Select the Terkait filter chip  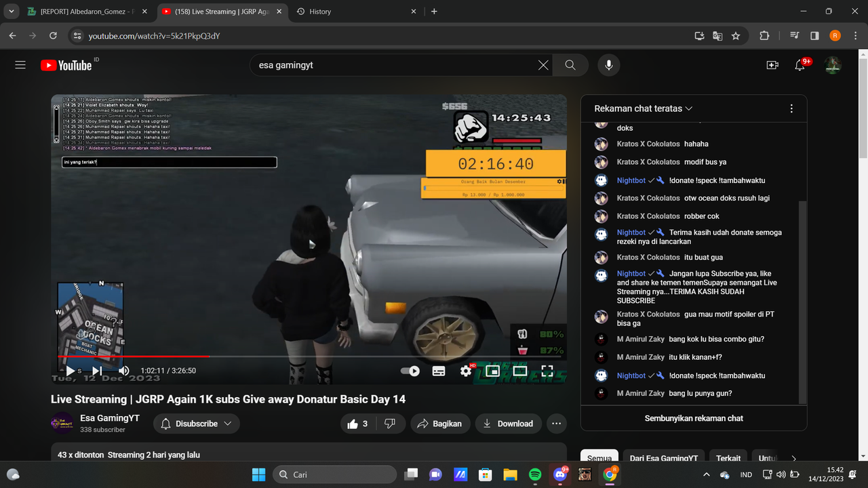(x=728, y=458)
